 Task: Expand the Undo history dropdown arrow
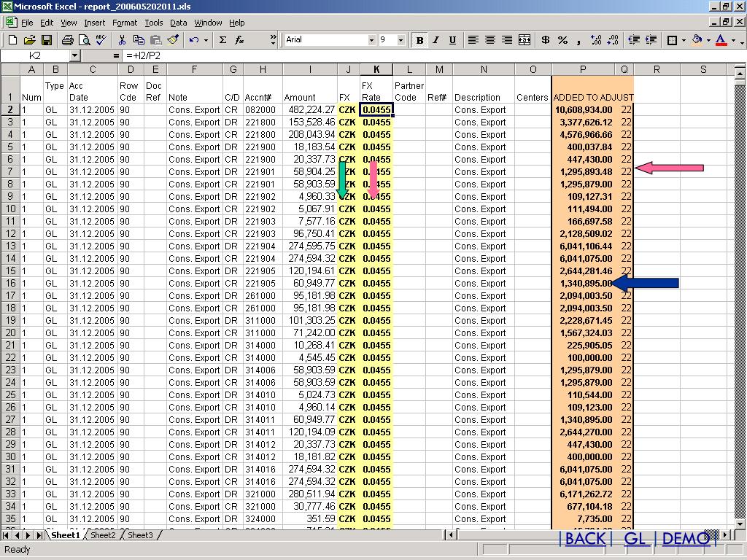pyautogui.click(x=206, y=40)
